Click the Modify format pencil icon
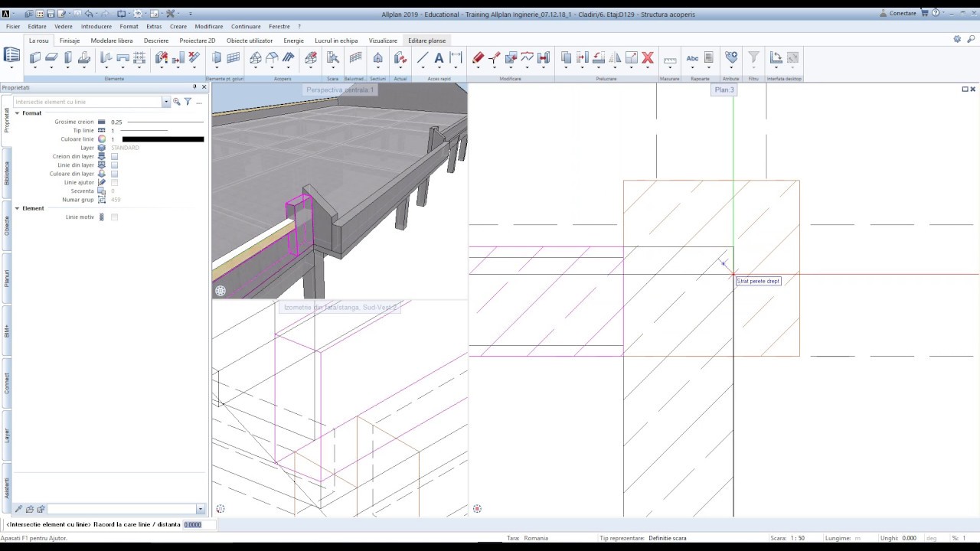 [x=478, y=57]
